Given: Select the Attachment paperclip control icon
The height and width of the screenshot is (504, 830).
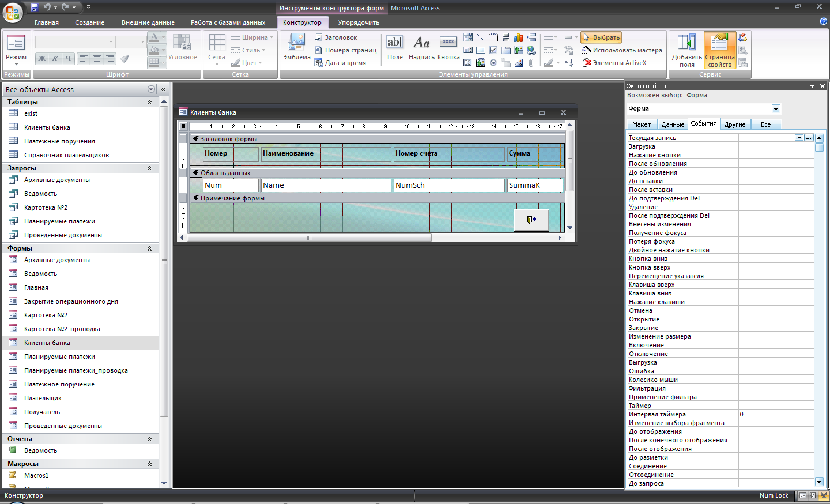Looking at the screenshot, I should coord(531,63).
